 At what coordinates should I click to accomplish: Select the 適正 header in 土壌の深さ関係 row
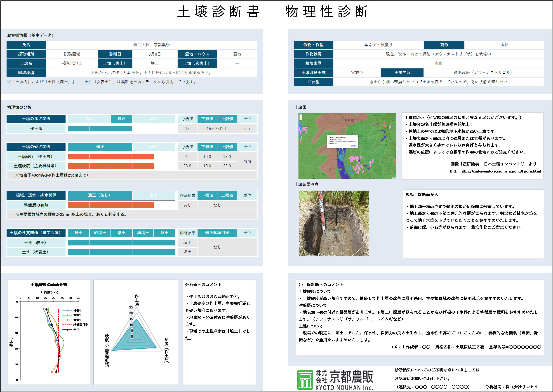(x=122, y=119)
